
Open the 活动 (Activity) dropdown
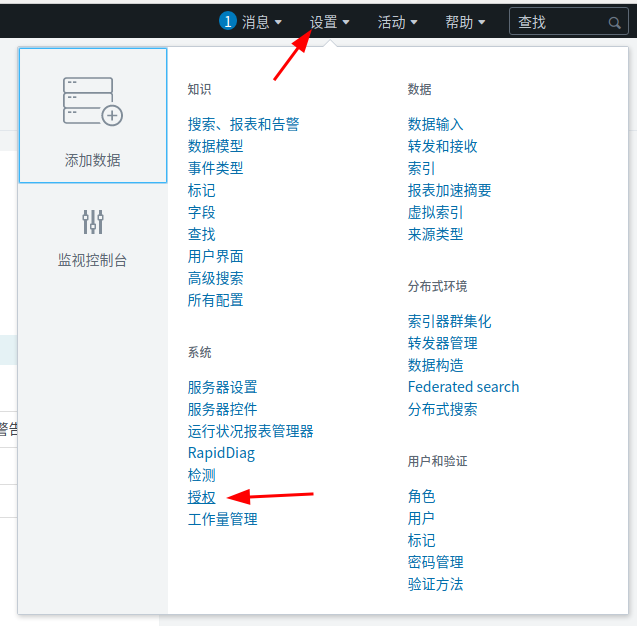click(x=397, y=21)
